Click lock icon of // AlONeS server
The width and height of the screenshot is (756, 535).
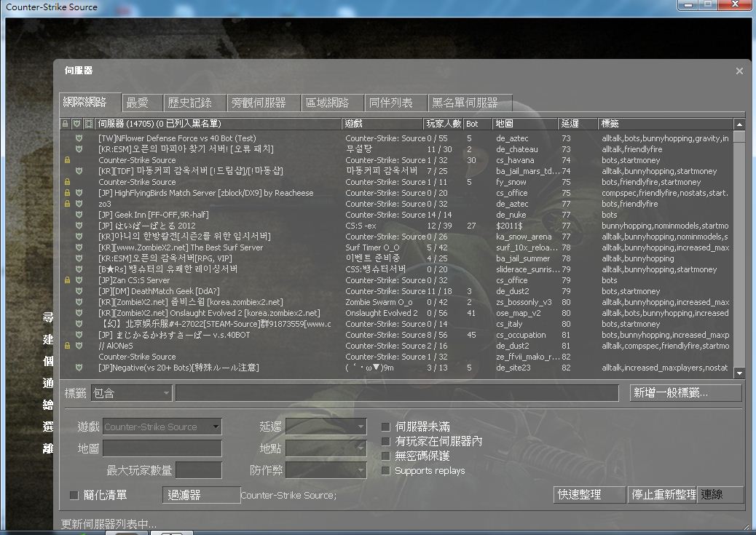(68, 346)
